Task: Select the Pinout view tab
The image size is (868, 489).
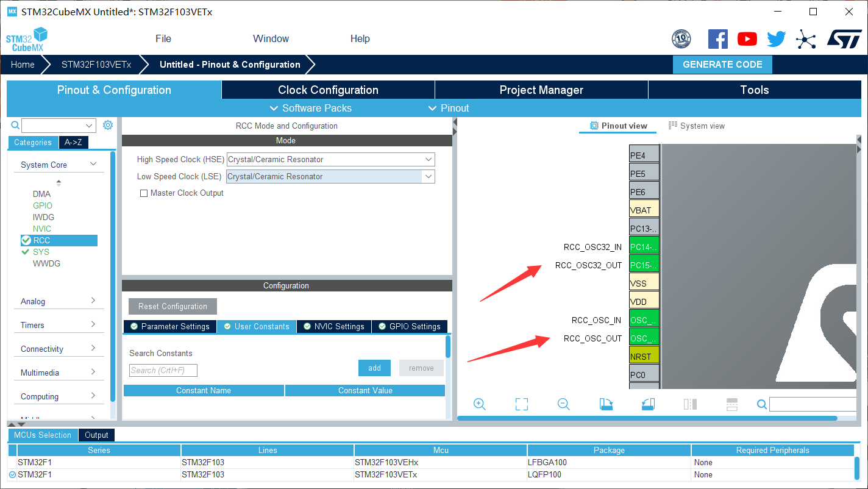Action: tap(618, 126)
